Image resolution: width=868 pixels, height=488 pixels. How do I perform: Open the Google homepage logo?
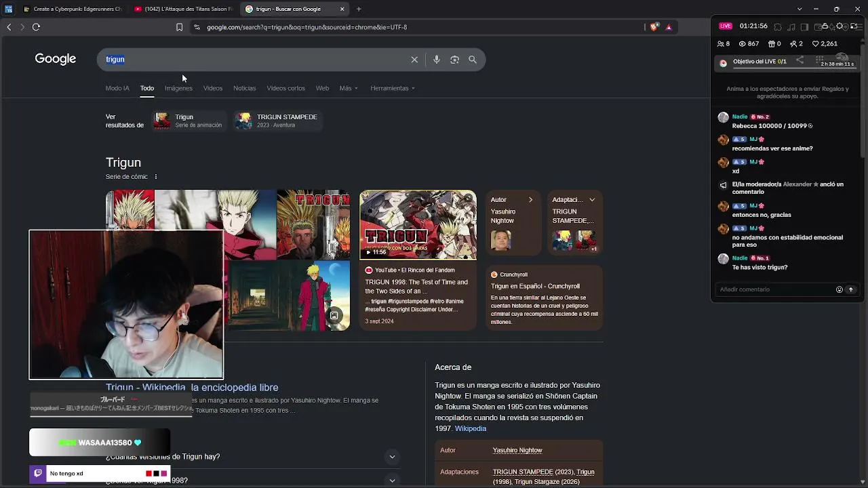click(x=56, y=59)
